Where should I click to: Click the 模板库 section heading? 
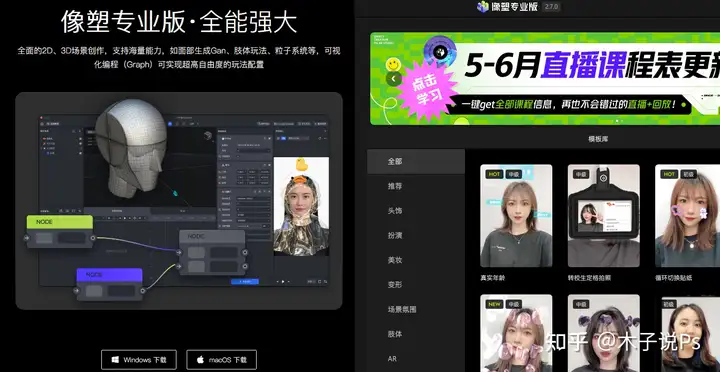[598, 139]
